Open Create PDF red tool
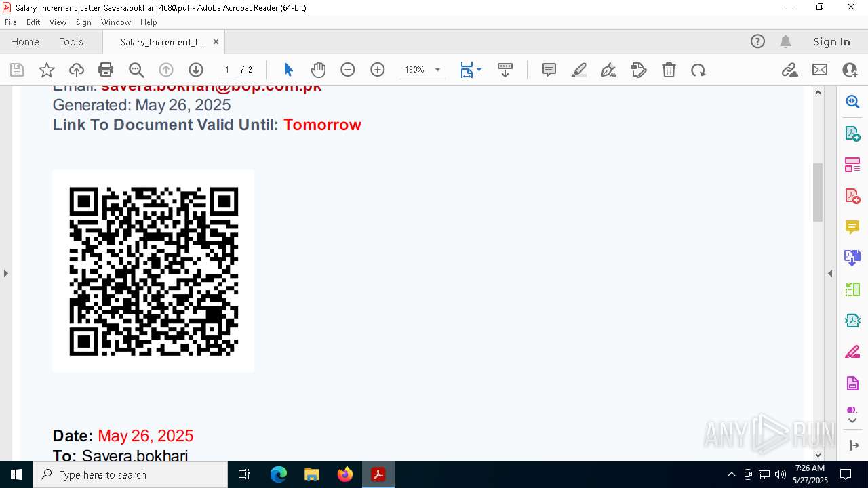 pos(852,196)
